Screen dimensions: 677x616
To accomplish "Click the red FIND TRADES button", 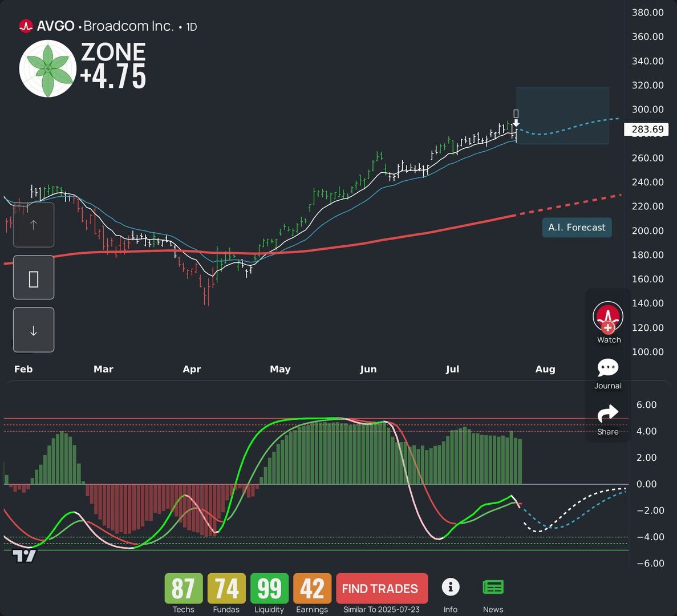I will (x=382, y=589).
